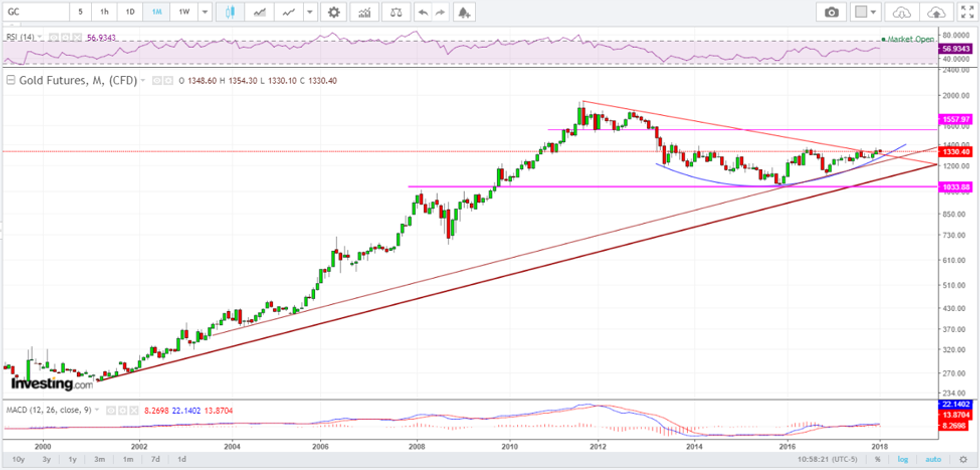Viewport: 980px width, 470px height.
Task: Open the layout selector square dropdown
Action: point(864,12)
